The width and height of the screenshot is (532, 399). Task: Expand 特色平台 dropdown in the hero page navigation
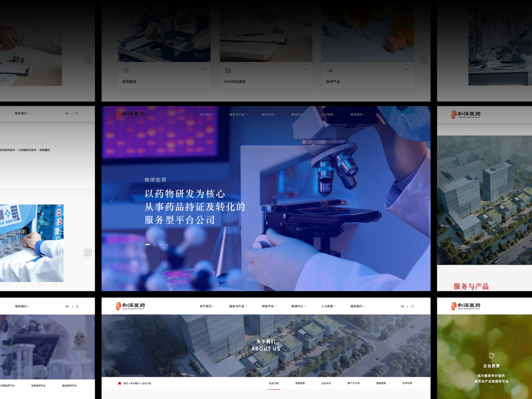pyautogui.click(x=269, y=114)
